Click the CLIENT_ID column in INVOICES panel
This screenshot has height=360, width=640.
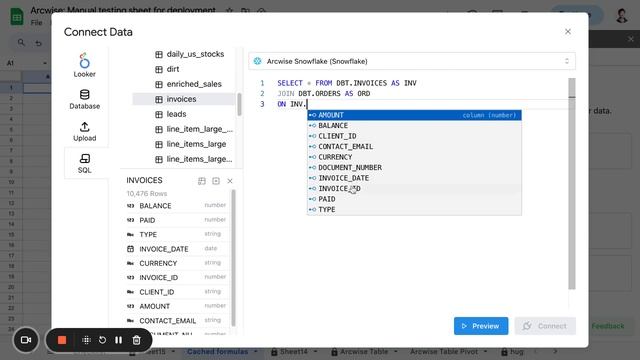coord(177,292)
